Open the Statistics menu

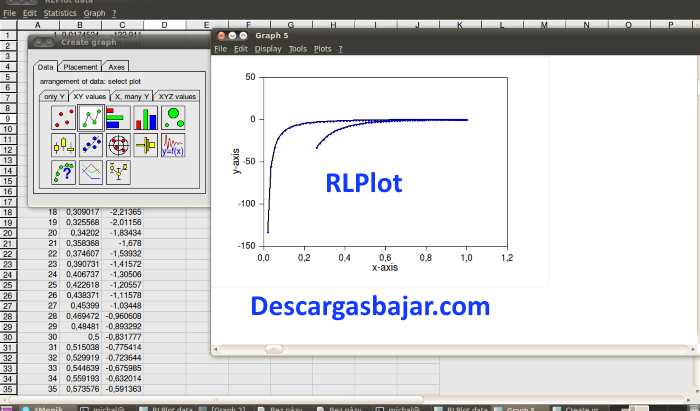(60, 13)
